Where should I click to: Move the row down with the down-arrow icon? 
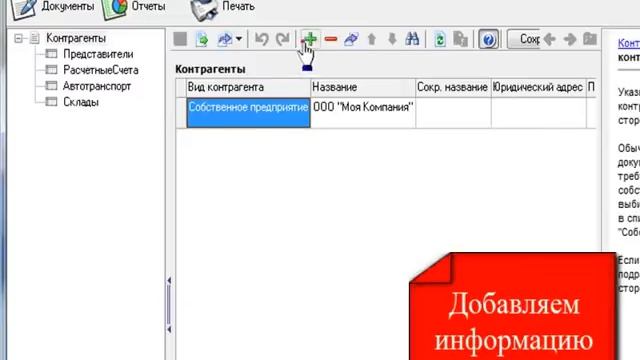click(x=392, y=39)
